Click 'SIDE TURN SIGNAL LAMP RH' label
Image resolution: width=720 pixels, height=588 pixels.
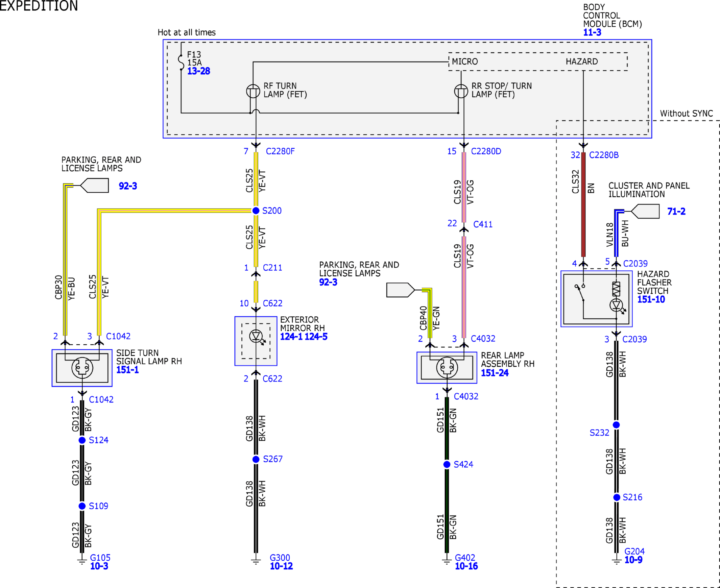(x=149, y=357)
